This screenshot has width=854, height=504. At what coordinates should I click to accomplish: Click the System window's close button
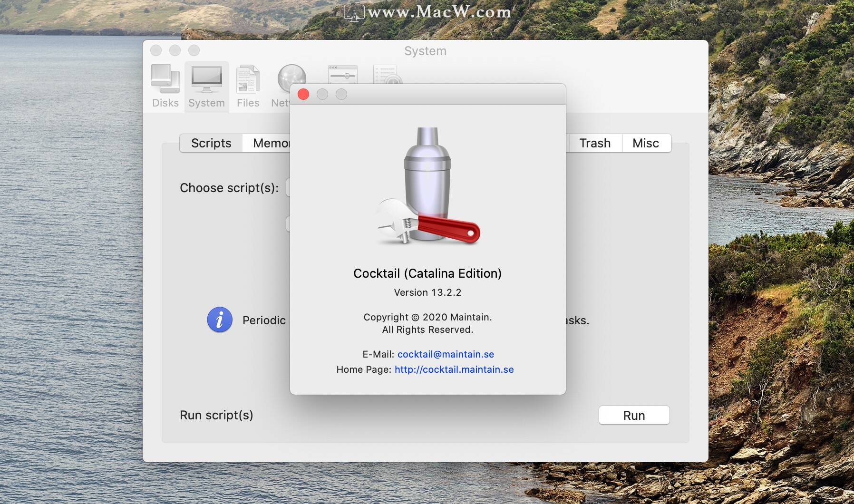(x=156, y=50)
